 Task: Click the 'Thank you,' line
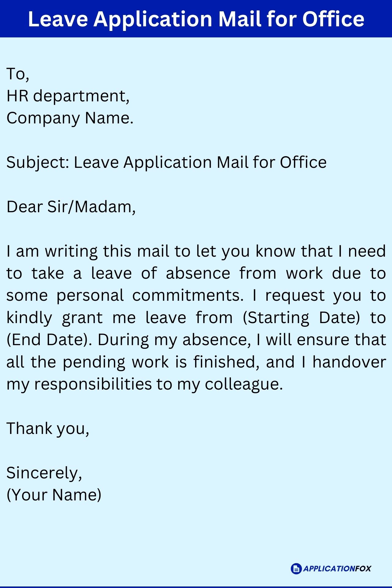pos(48,428)
